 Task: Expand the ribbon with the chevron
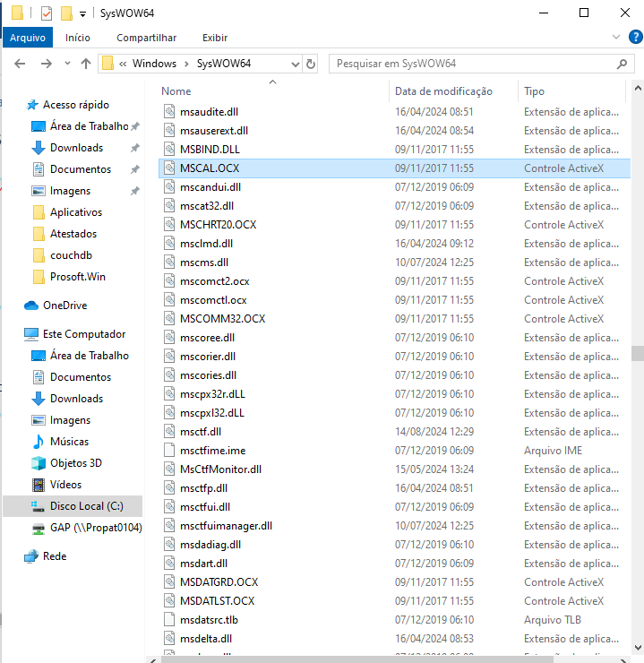tap(616, 38)
